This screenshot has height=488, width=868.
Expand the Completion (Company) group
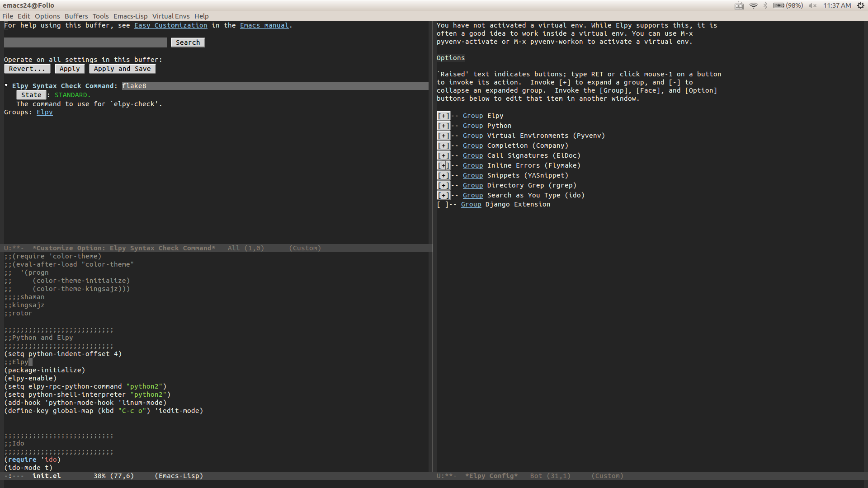(x=443, y=145)
